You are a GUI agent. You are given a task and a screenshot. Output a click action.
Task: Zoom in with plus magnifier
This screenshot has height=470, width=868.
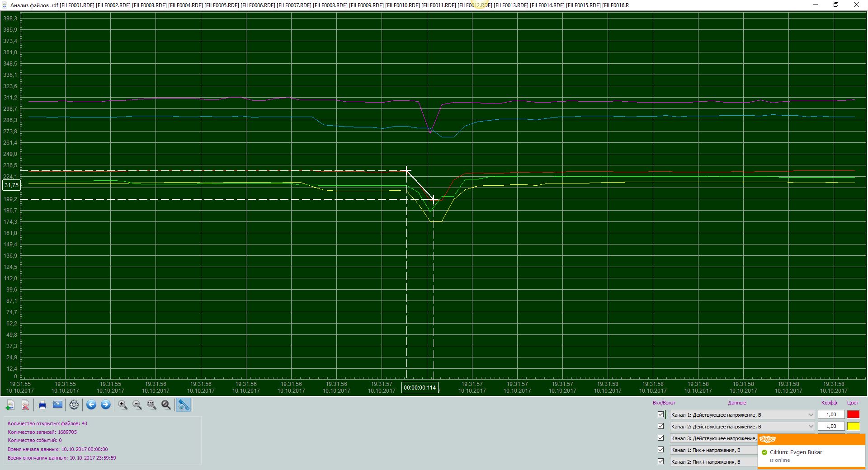(x=123, y=405)
